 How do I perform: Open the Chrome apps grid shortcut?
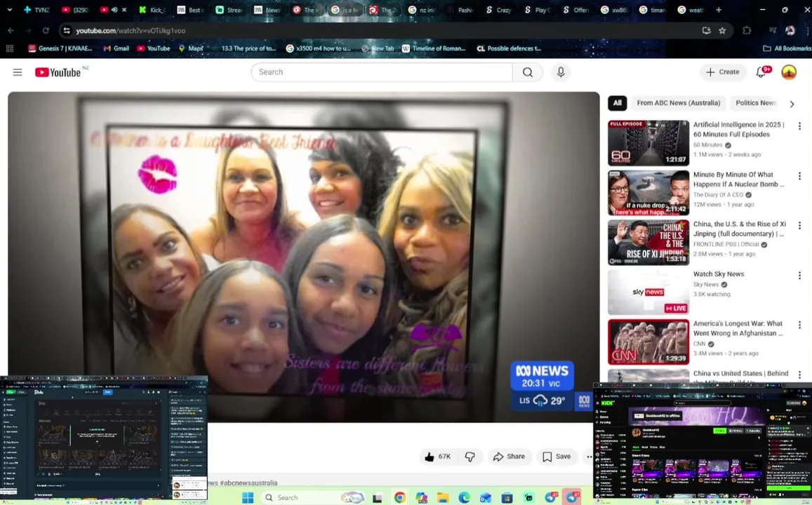pos(9,48)
